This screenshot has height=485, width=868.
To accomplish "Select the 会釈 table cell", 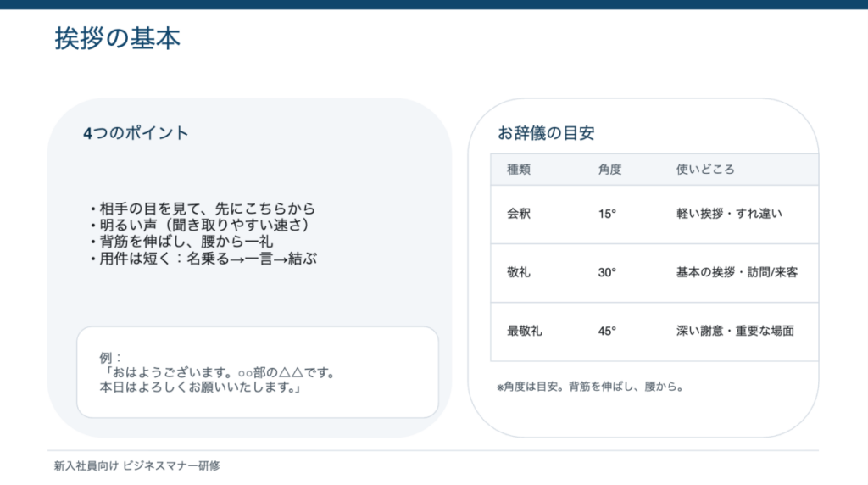I will point(519,214).
